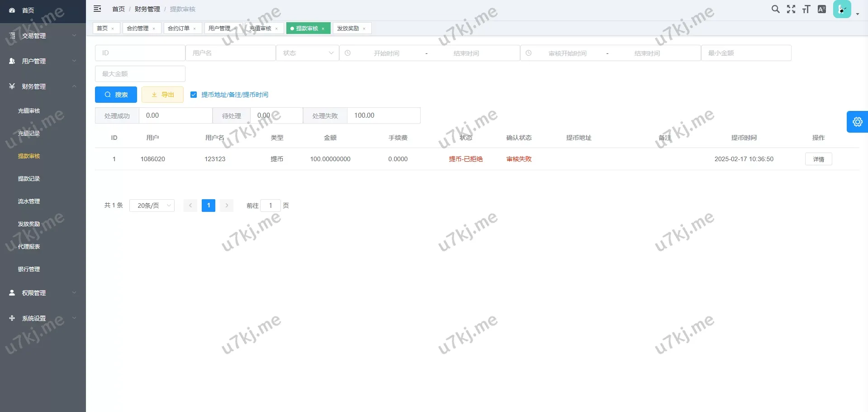Switch to the 合约管理 tab
Screen dimensions: 868x412
coord(138,28)
